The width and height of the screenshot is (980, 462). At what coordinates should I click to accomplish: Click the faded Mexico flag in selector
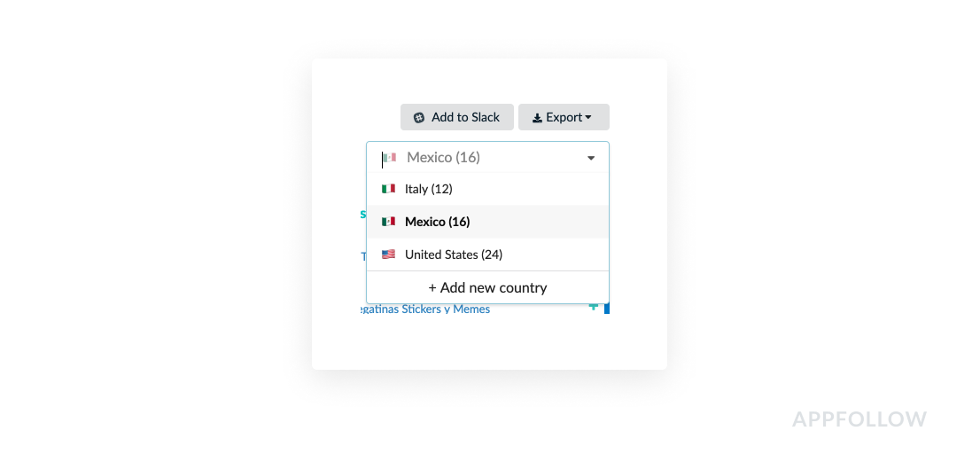(x=390, y=158)
